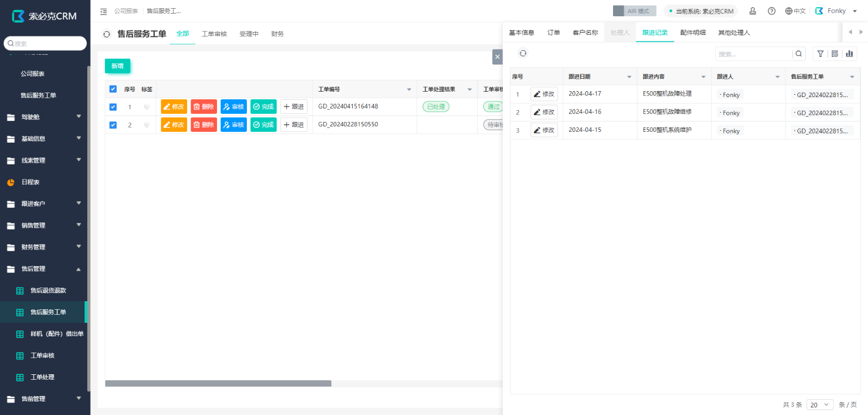Toggle the select-all checkbox in table header
This screenshot has width=868, height=415.
(113, 89)
